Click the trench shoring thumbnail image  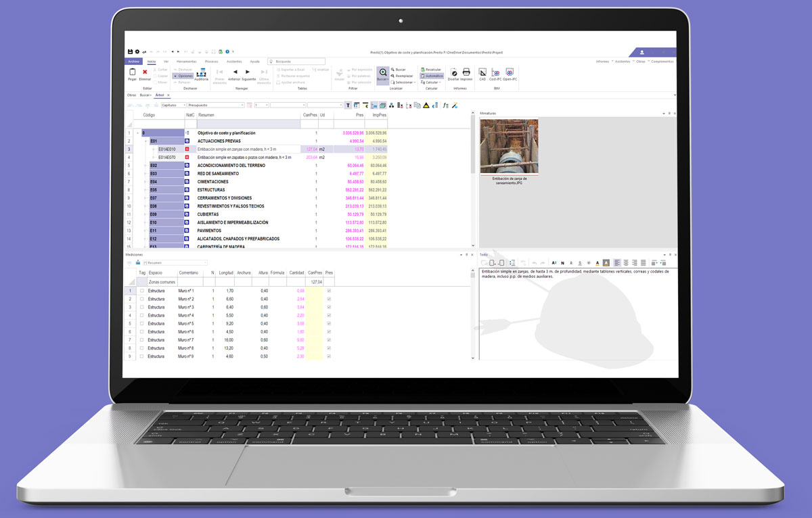point(509,147)
